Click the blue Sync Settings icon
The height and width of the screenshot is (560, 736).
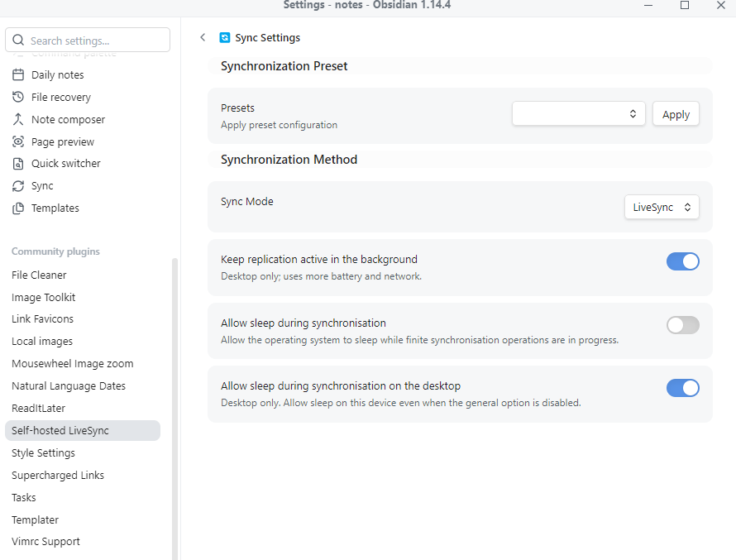tap(225, 37)
